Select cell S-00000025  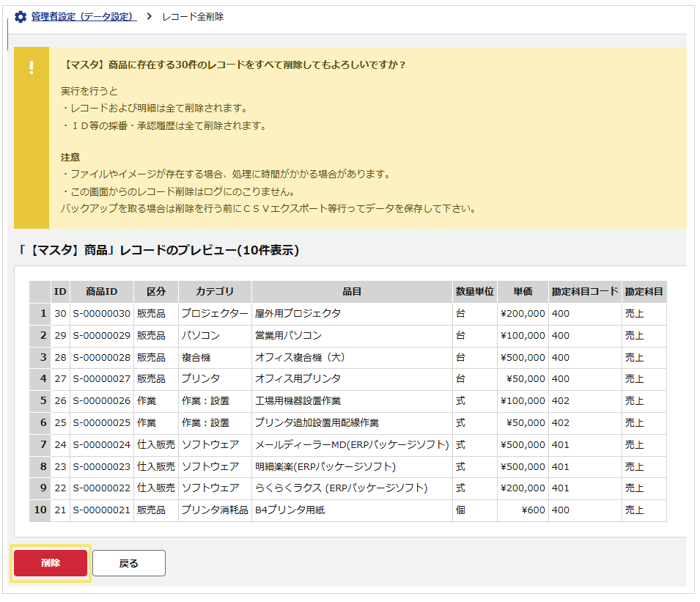102,422
